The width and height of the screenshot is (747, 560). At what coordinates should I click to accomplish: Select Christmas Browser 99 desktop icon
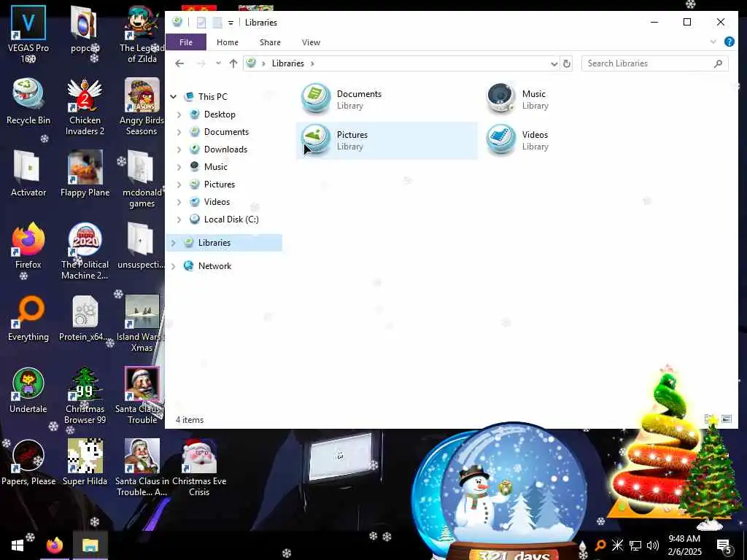[85, 396]
